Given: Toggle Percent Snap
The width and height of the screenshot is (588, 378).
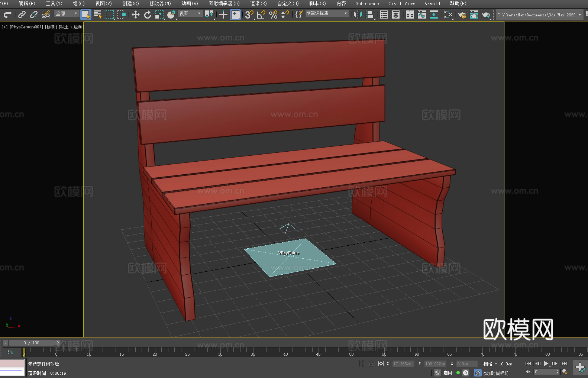Looking at the screenshot, I should tap(273, 14).
